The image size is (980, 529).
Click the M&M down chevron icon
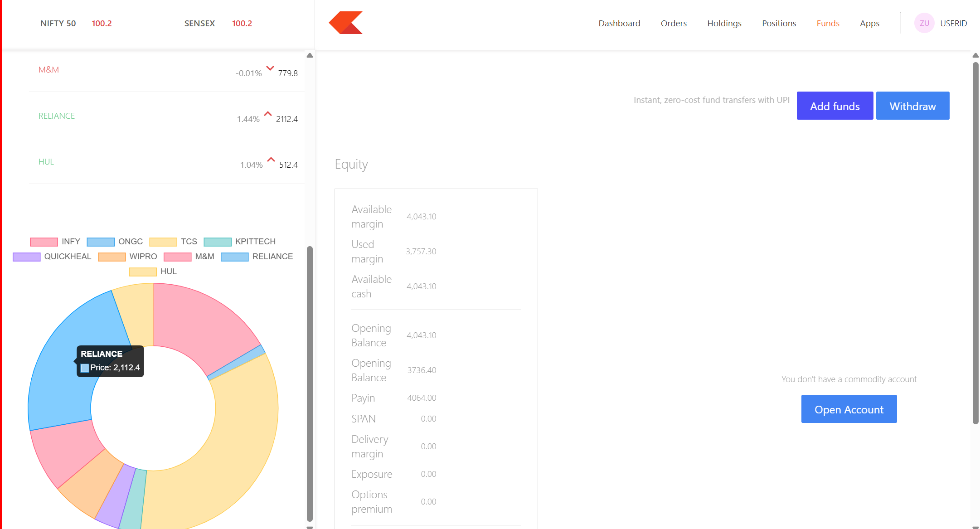point(270,68)
